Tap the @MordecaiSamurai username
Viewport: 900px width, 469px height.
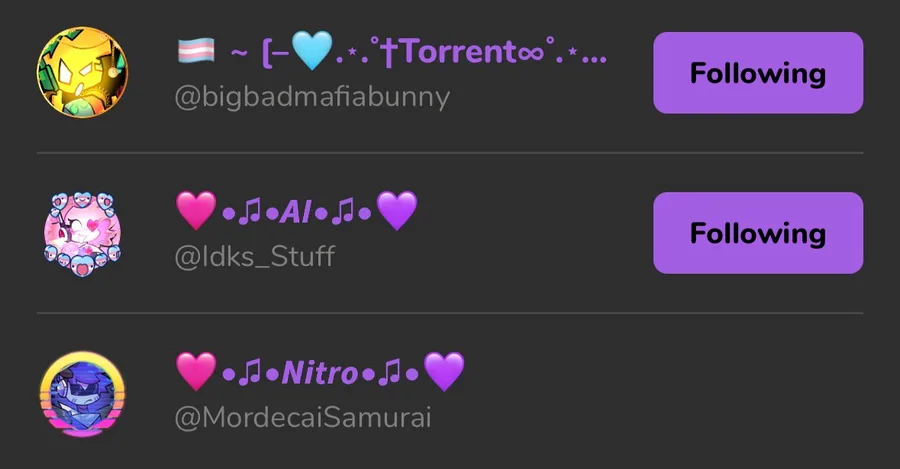tap(303, 417)
